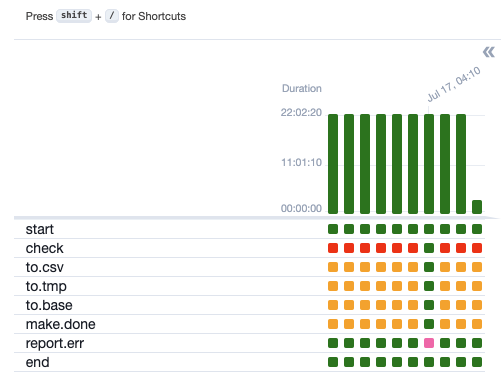Open the end square for the Jul 17, 04:10 run
The height and width of the screenshot is (379, 501).
[x=429, y=362]
